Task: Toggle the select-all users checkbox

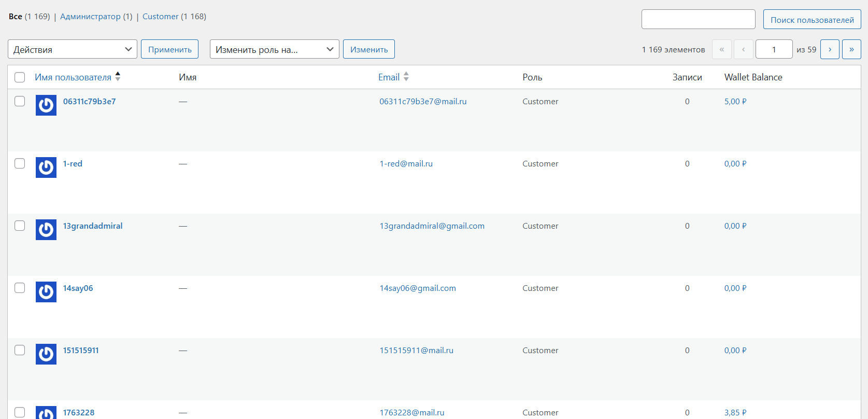Action: point(20,77)
